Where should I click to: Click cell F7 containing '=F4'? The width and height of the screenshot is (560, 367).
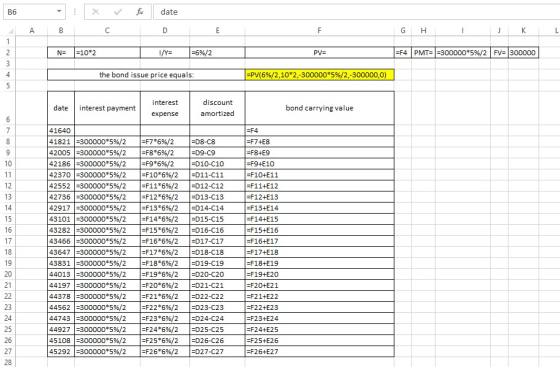320,130
